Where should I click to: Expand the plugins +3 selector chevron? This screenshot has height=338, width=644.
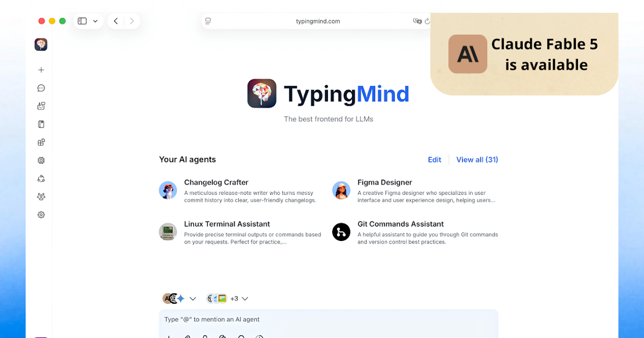245,299
